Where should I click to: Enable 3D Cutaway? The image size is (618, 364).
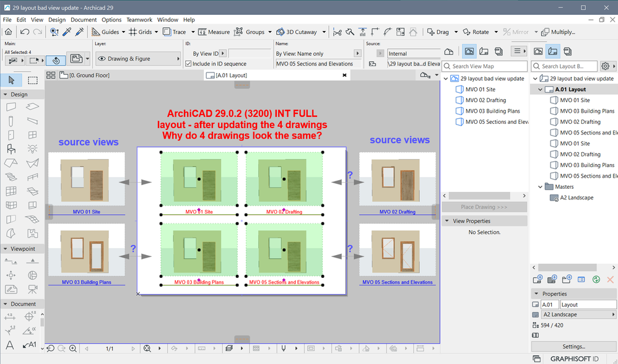click(x=297, y=32)
